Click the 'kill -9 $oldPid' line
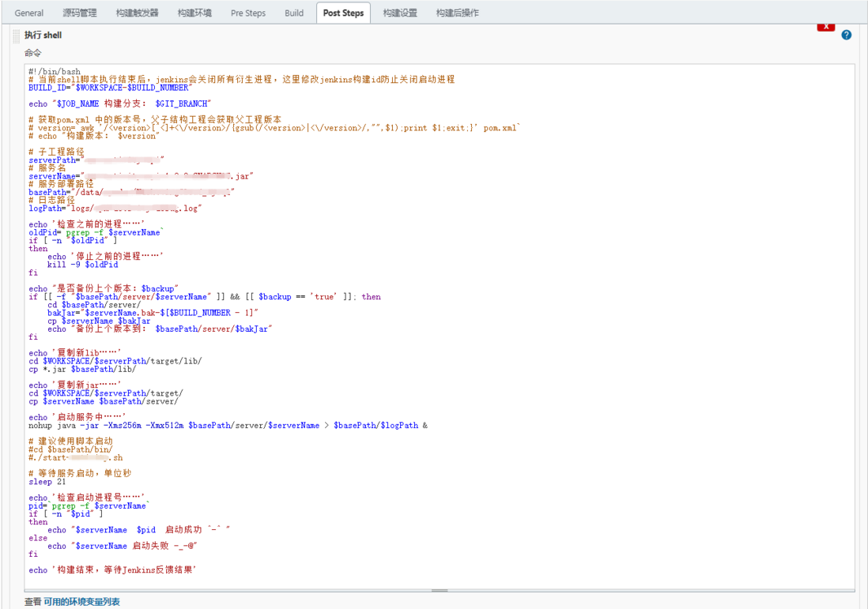 (82, 265)
